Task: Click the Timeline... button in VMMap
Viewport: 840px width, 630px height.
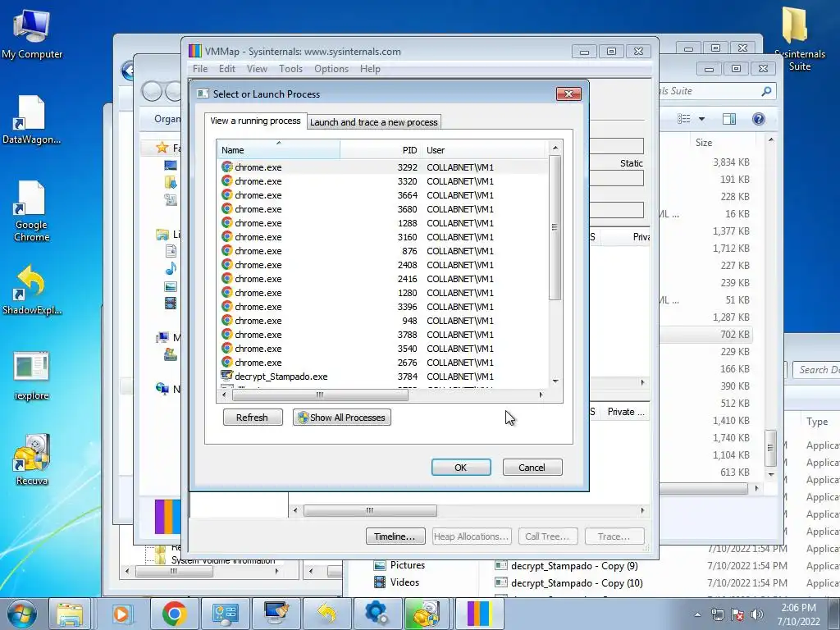Action: 395,536
